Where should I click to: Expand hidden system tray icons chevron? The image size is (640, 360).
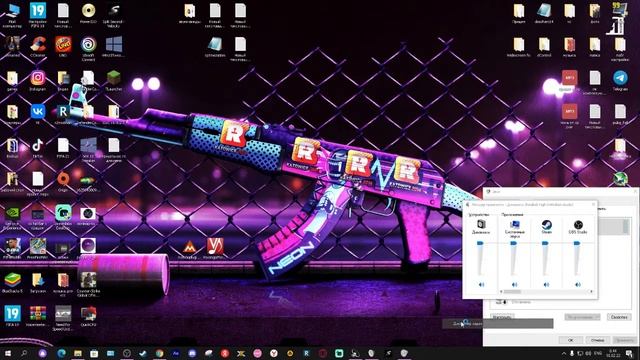564,353
